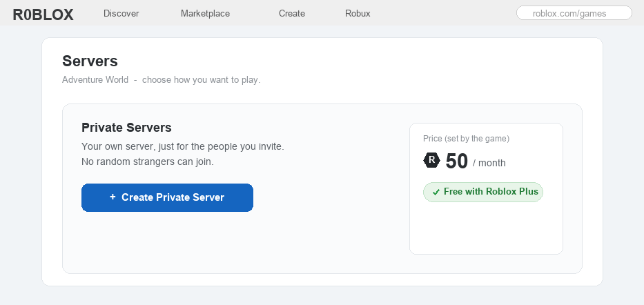Click the Servers heading
This screenshot has height=305, width=644.
[x=90, y=61]
